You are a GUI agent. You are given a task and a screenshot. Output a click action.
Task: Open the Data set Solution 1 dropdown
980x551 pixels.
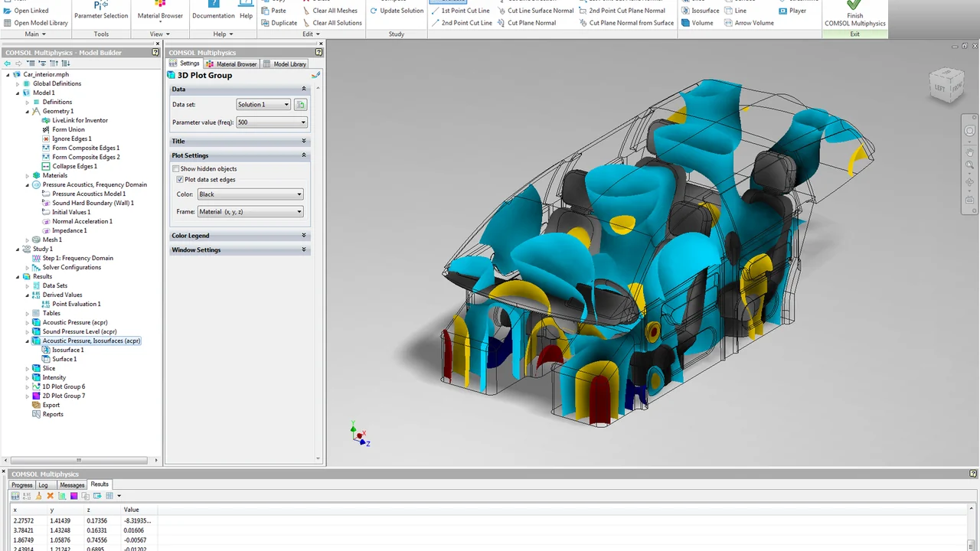click(x=263, y=105)
